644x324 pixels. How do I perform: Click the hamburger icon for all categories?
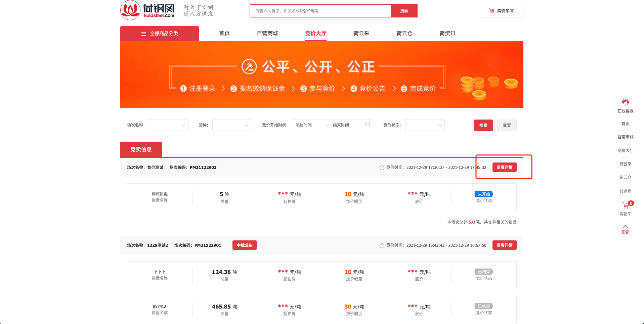point(144,34)
